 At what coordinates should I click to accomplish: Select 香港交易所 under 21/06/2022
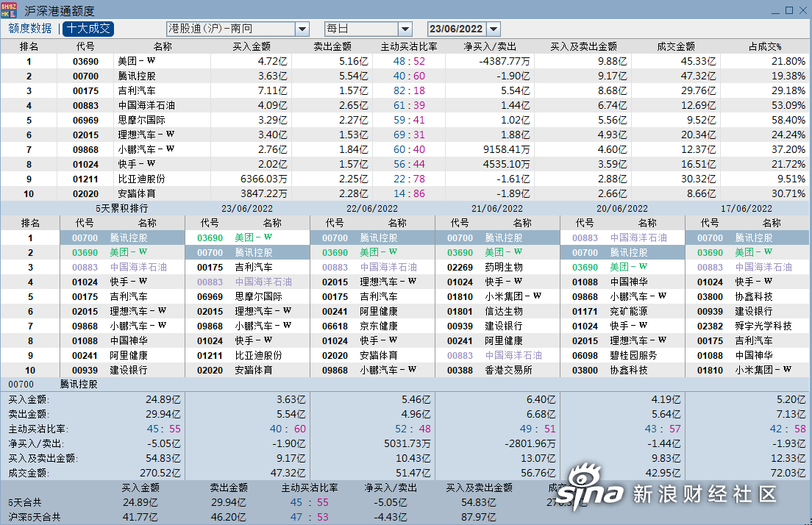pos(508,370)
